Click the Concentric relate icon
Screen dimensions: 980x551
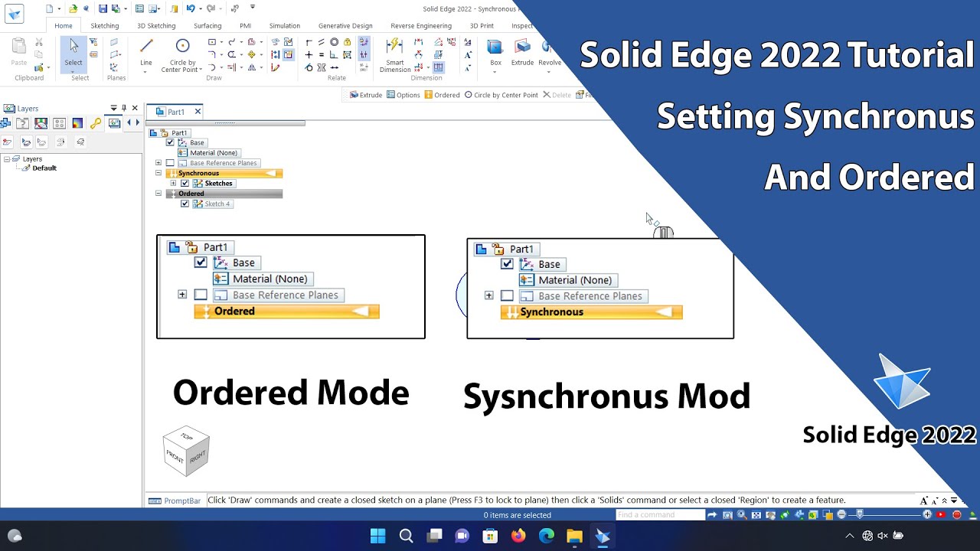334,42
